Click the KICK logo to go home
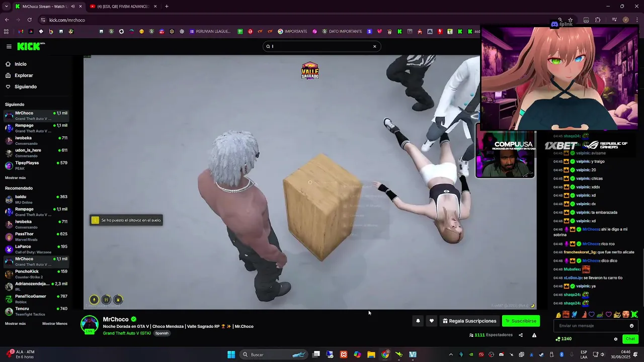The height and width of the screenshot is (362, 644). 28,46
